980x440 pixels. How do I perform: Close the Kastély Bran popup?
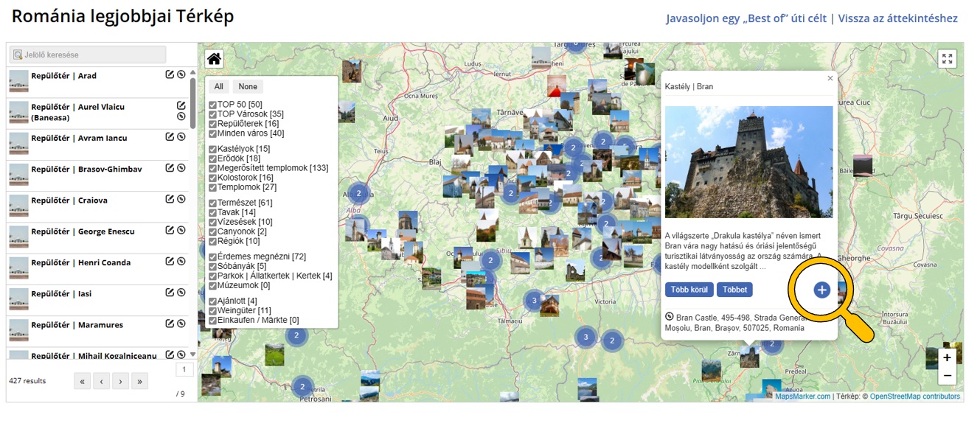click(830, 78)
